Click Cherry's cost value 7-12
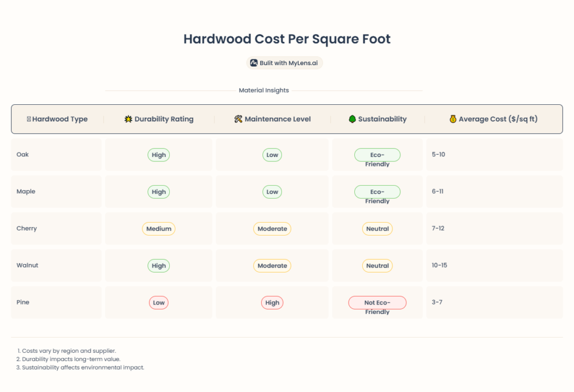Image resolution: width=574 pixels, height=392 pixels. click(438, 229)
